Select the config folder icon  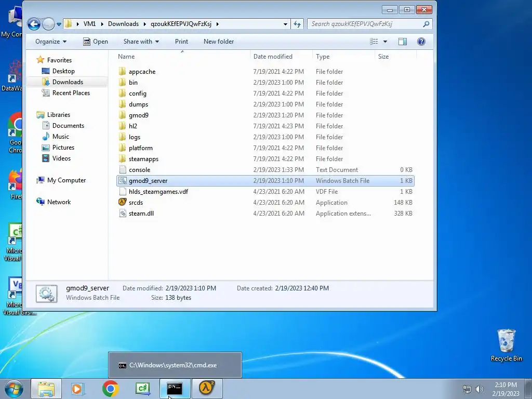pyautogui.click(x=123, y=93)
